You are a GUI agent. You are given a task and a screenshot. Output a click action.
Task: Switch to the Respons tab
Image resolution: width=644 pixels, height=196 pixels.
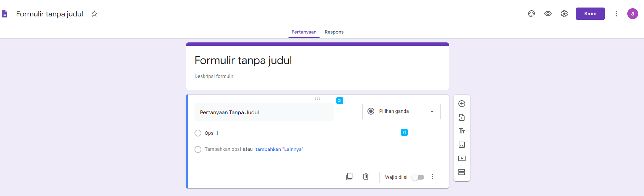(334, 32)
